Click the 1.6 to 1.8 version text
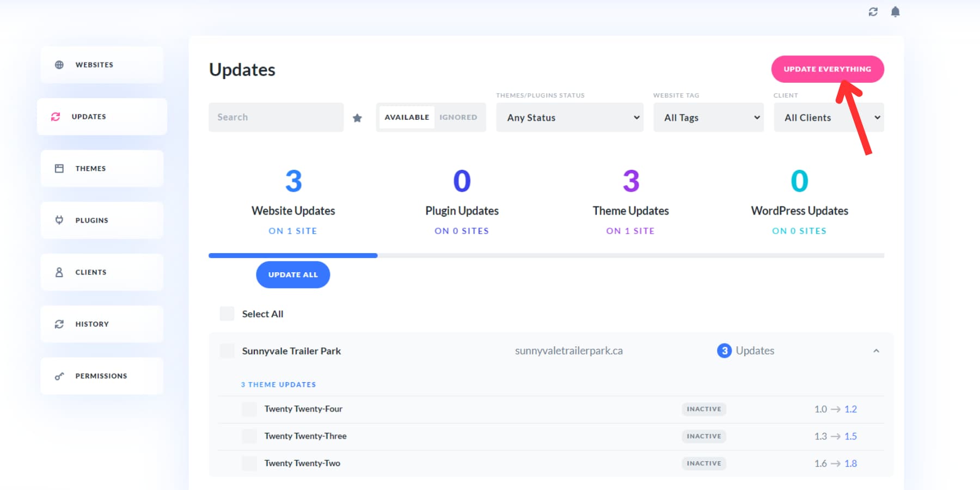This screenshot has width=980, height=490. tap(836, 464)
